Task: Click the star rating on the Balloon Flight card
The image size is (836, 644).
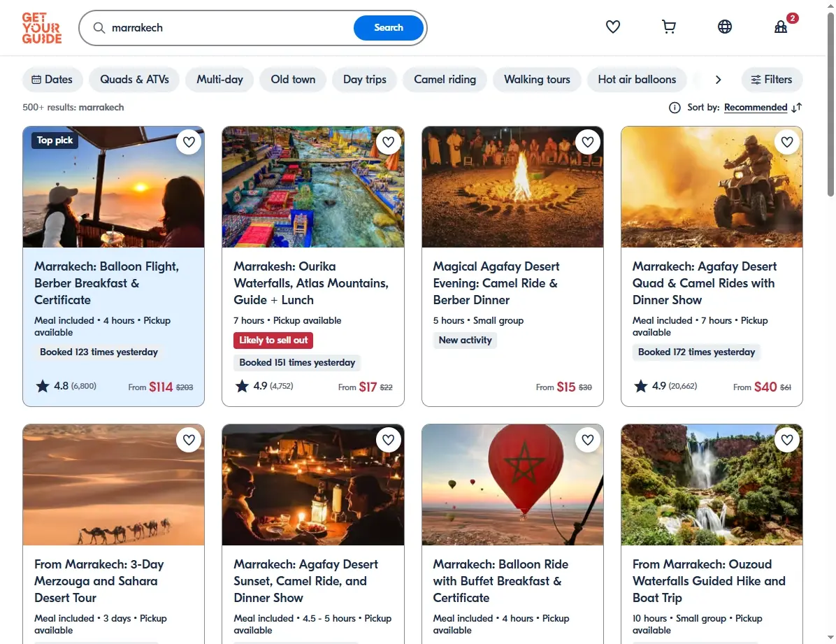Action: point(66,386)
